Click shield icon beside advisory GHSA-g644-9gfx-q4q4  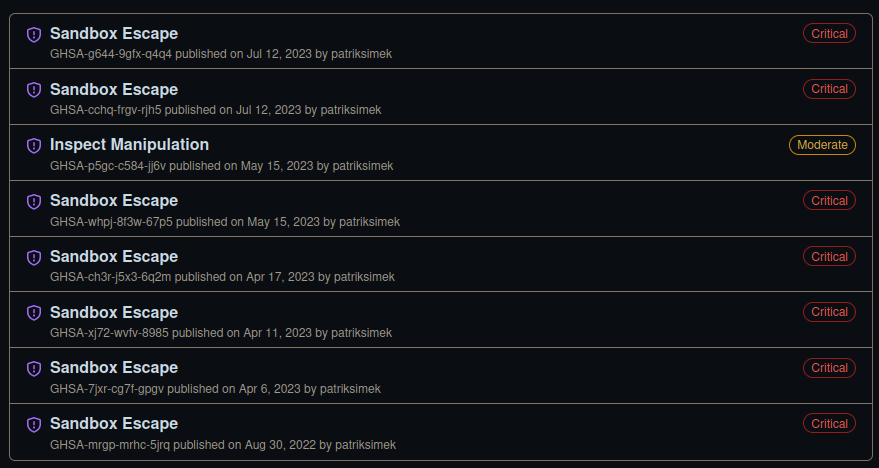click(33, 34)
